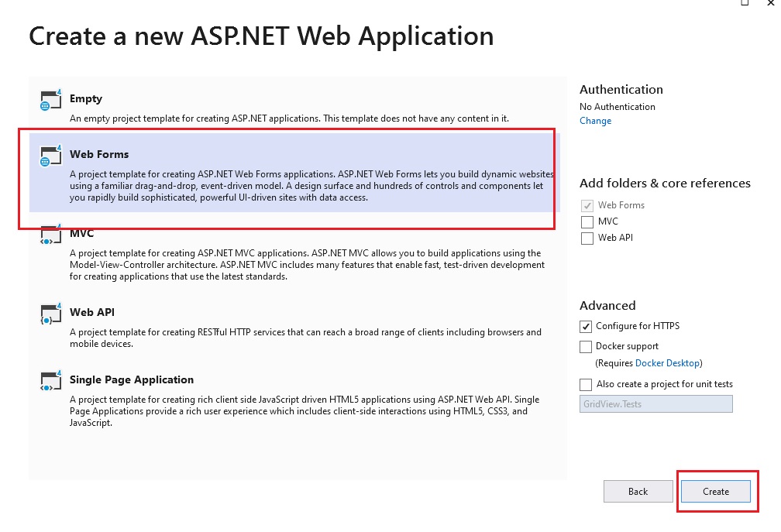
Task: Open the Change authentication link
Action: click(x=595, y=121)
